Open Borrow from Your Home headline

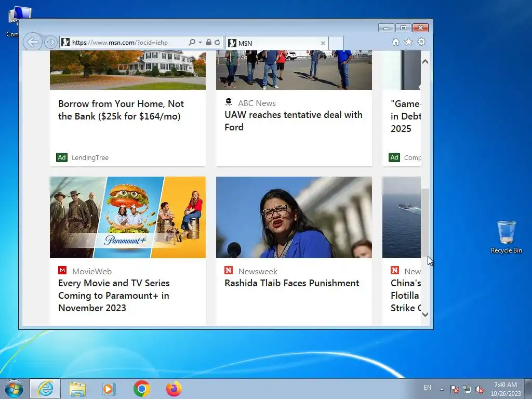pyautogui.click(x=121, y=110)
